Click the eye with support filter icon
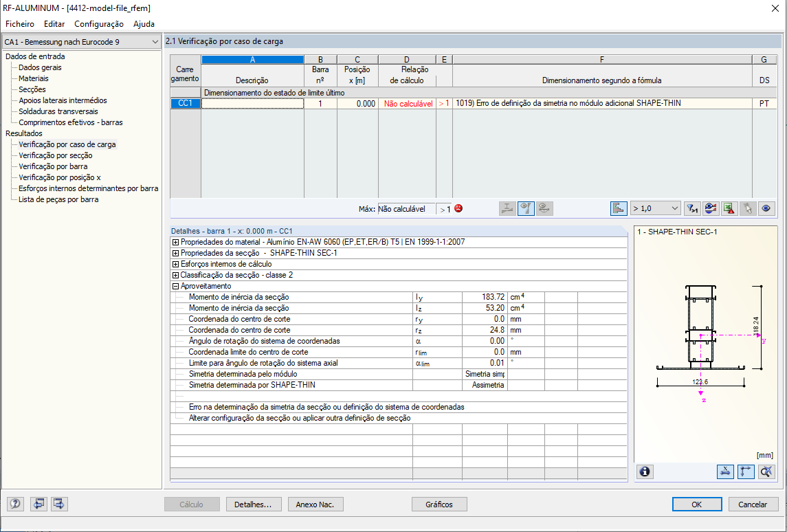The width and height of the screenshot is (787, 532). (x=544, y=208)
